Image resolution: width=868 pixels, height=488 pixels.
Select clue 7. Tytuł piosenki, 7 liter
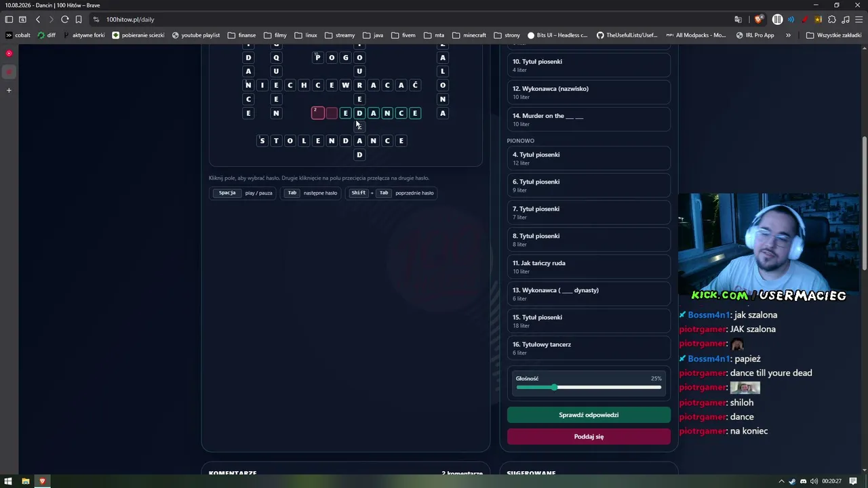coord(589,213)
